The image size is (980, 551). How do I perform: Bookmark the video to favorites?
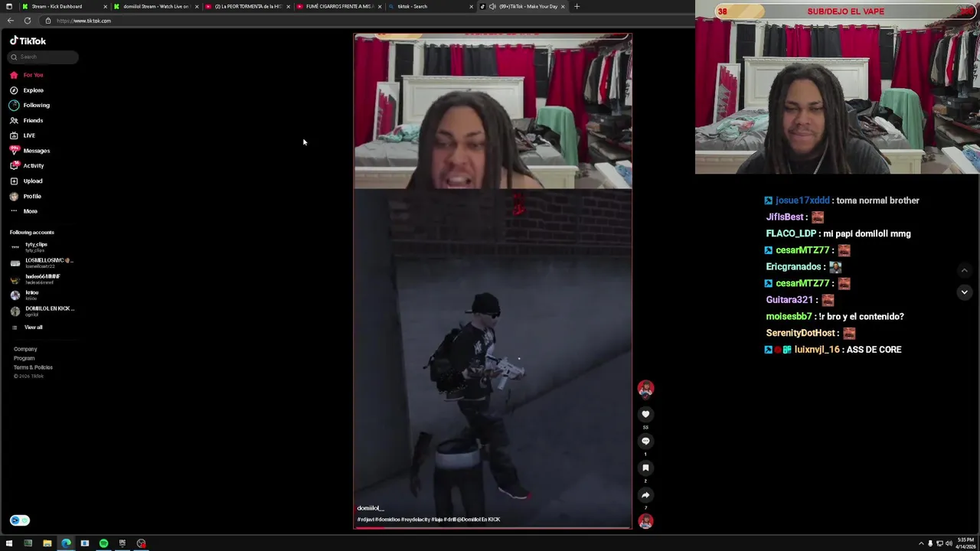pos(645,468)
